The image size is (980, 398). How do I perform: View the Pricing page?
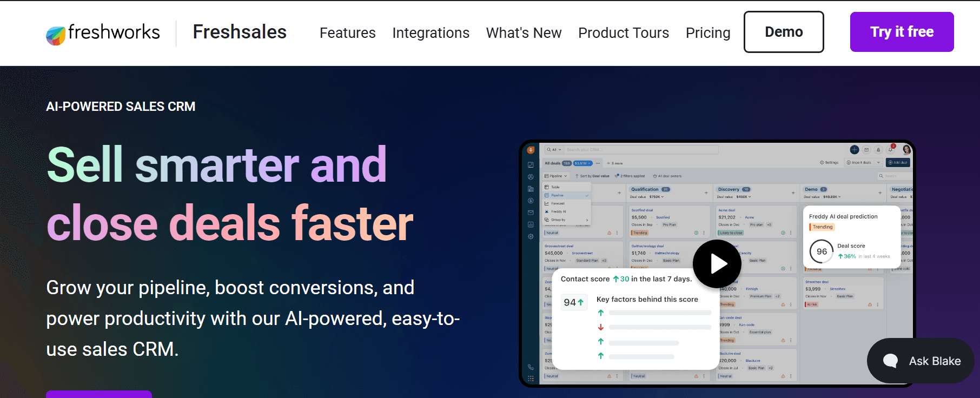pos(708,33)
